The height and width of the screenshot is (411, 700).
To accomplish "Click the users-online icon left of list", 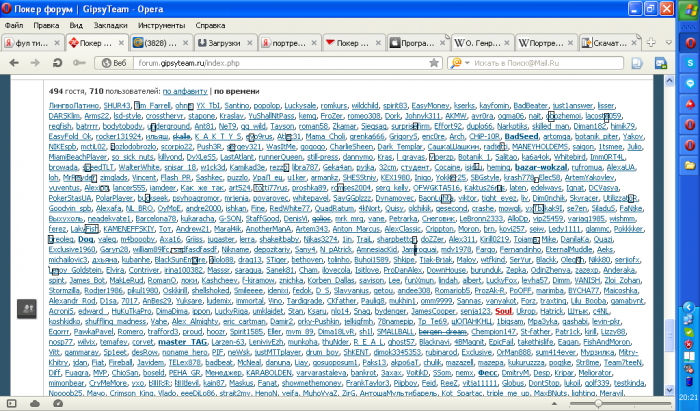I will (x=27, y=309).
